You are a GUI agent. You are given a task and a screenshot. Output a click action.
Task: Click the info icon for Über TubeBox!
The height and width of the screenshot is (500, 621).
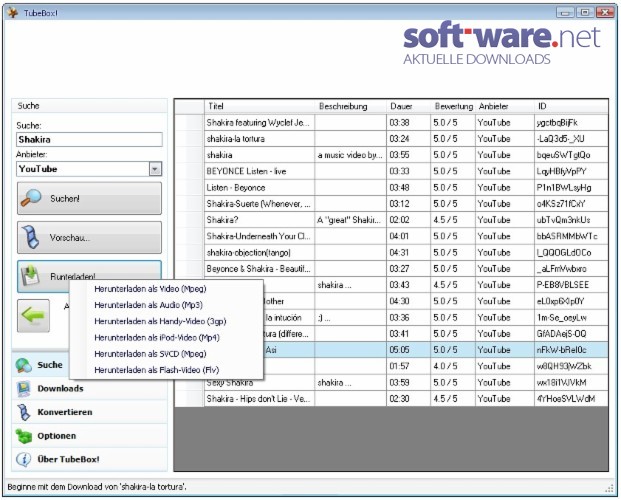[x=24, y=460]
